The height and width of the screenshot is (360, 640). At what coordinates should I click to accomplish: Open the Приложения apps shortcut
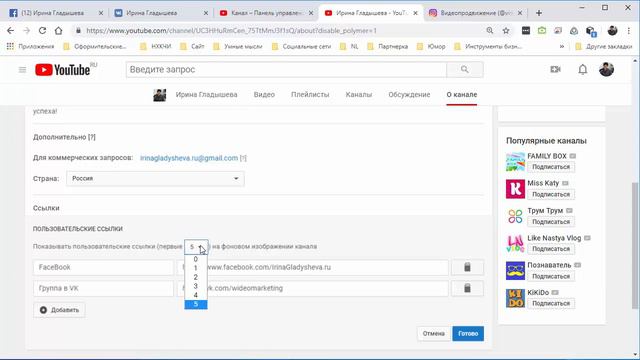pos(31,47)
